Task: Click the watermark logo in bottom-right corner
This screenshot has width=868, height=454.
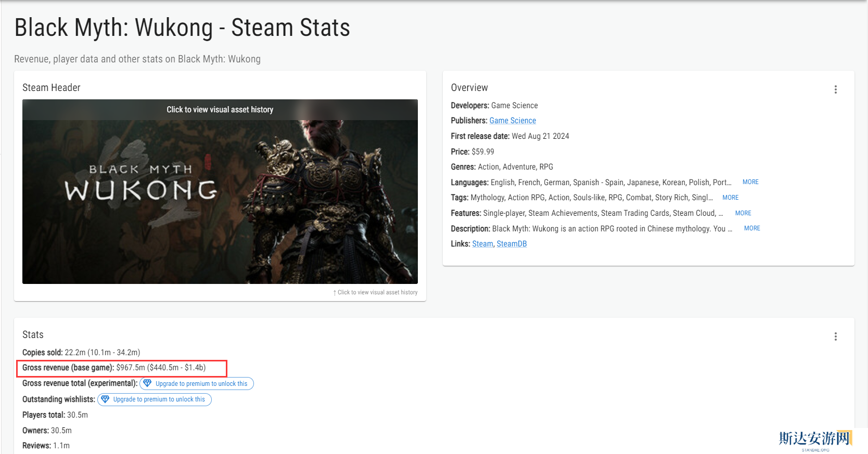Action: [x=815, y=440]
